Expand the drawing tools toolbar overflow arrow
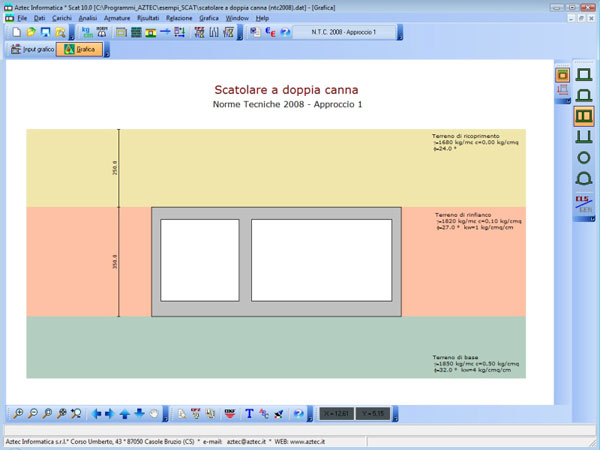This screenshot has width=600, height=450. (x=310, y=414)
